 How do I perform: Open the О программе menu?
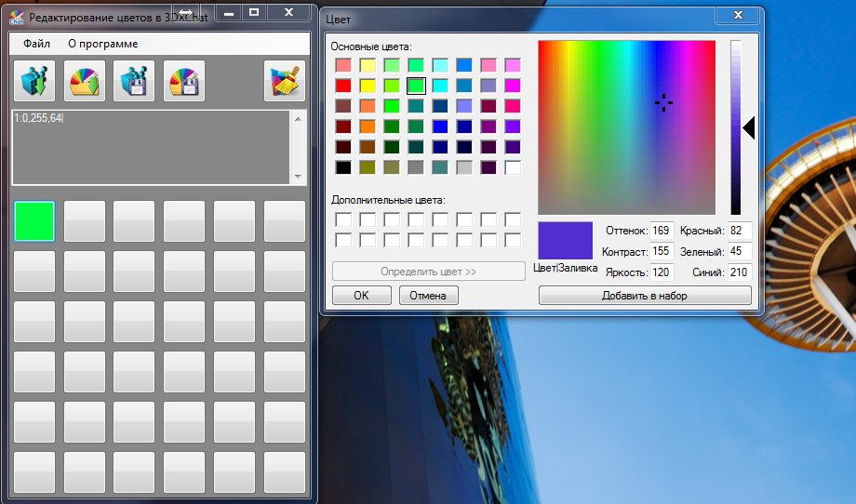(x=102, y=44)
